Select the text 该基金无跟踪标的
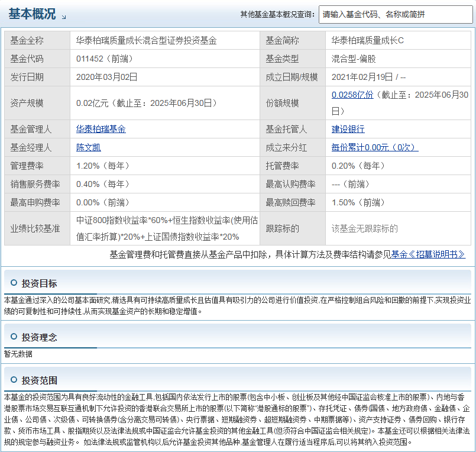Image resolution: width=476 pixels, height=452 pixels. (x=365, y=228)
